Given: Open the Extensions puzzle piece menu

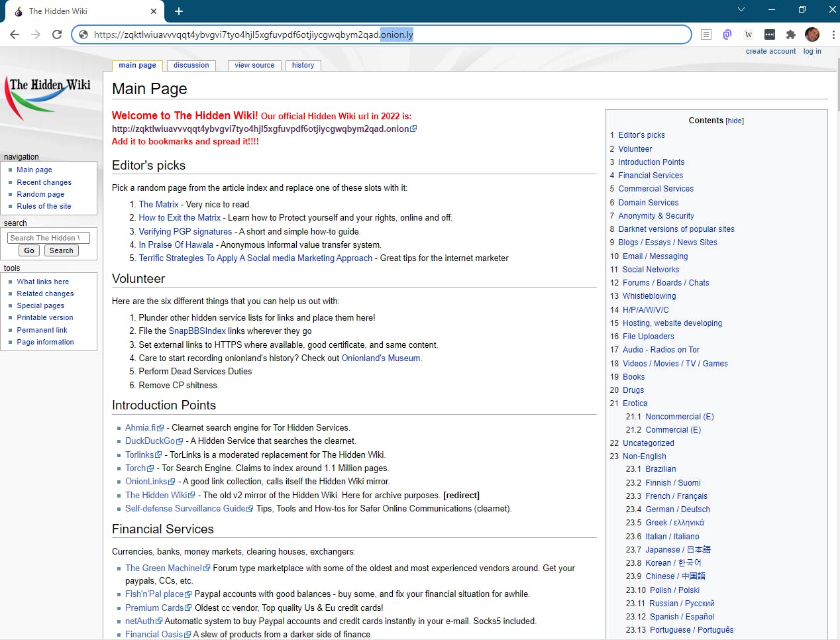Looking at the screenshot, I should coord(791,34).
